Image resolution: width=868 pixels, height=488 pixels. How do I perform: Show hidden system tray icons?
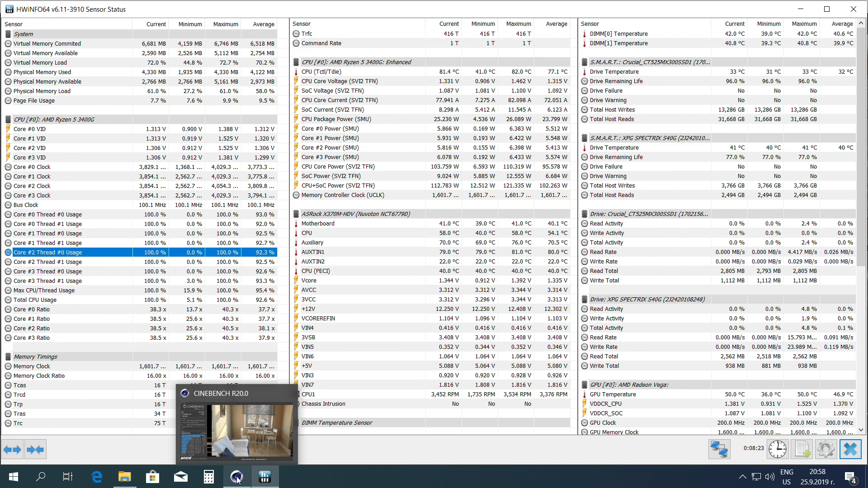(x=742, y=477)
